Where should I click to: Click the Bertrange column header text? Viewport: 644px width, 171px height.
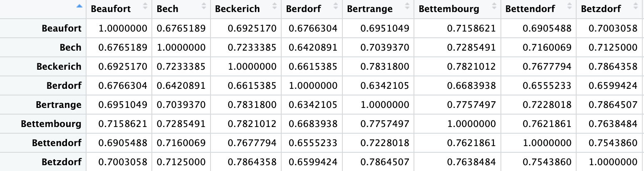(x=369, y=9)
